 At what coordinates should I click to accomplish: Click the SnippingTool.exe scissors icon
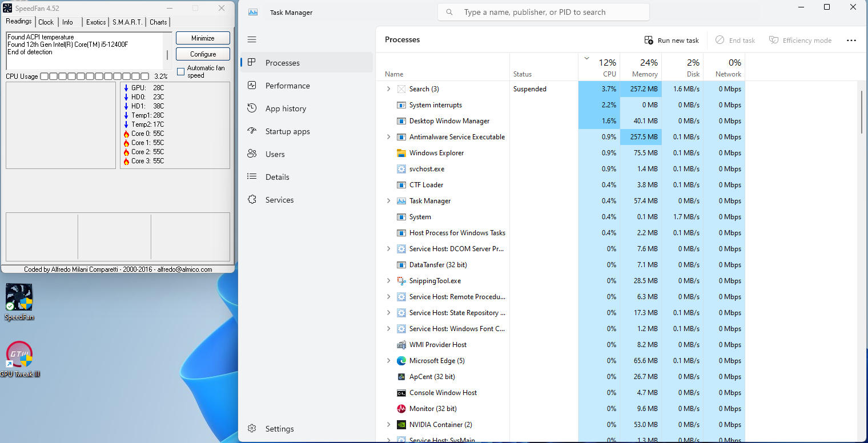401,281
